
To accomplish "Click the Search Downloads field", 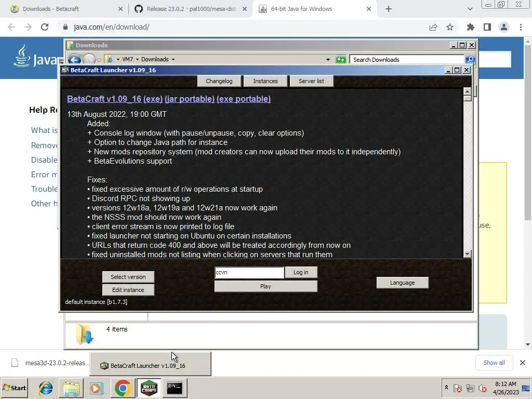I will click(407, 60).
